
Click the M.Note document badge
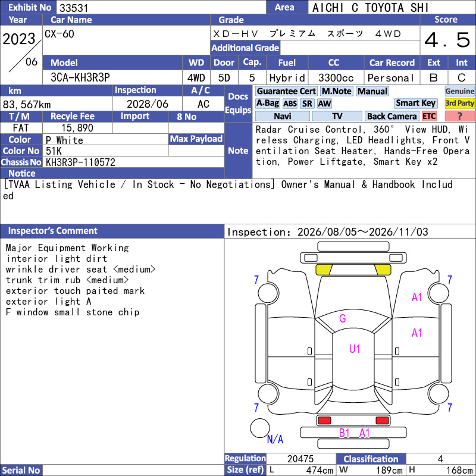(337, 91)
